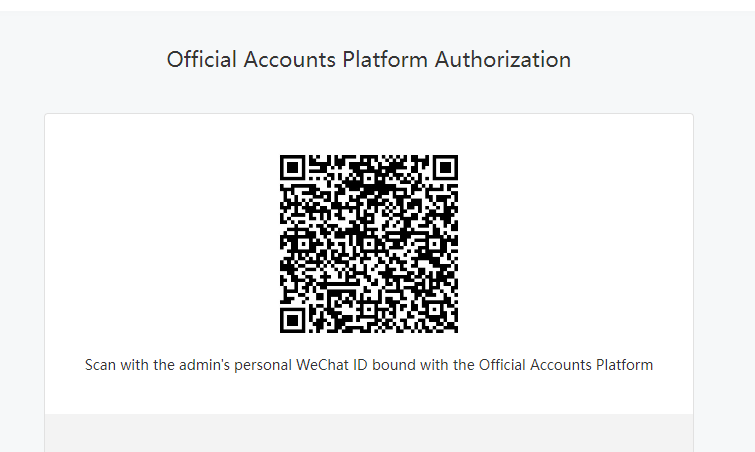The width and height of the screenshot is (755, 452).
Task: Click the QR code's top-right finder square
Action: (x=445, y=168)
